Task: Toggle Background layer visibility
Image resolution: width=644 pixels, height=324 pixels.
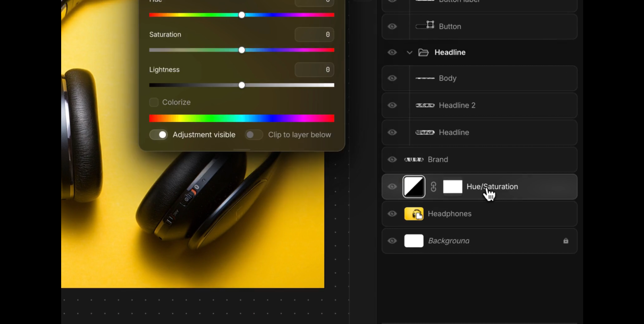Action: (392, 241)
